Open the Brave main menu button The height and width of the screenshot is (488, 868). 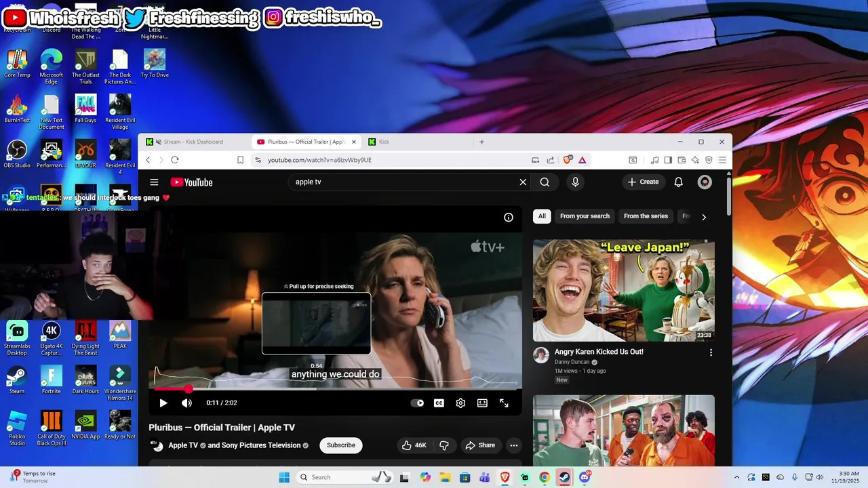722,160
